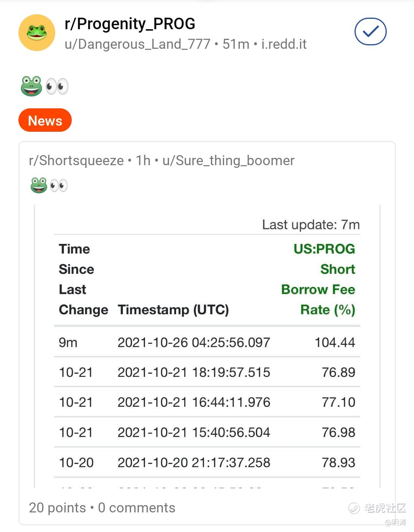Open u/Sure_thing_boomer profile in crosspost

pos(228,161)
